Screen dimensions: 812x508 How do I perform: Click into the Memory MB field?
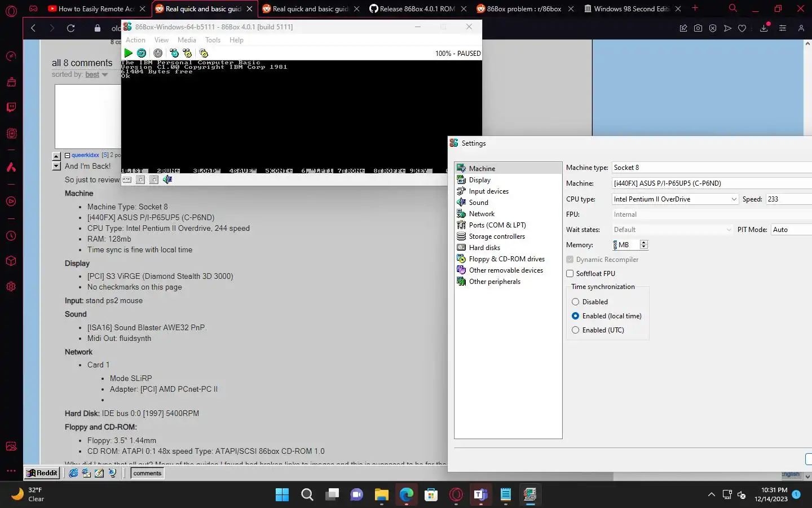tap(626, 245)
